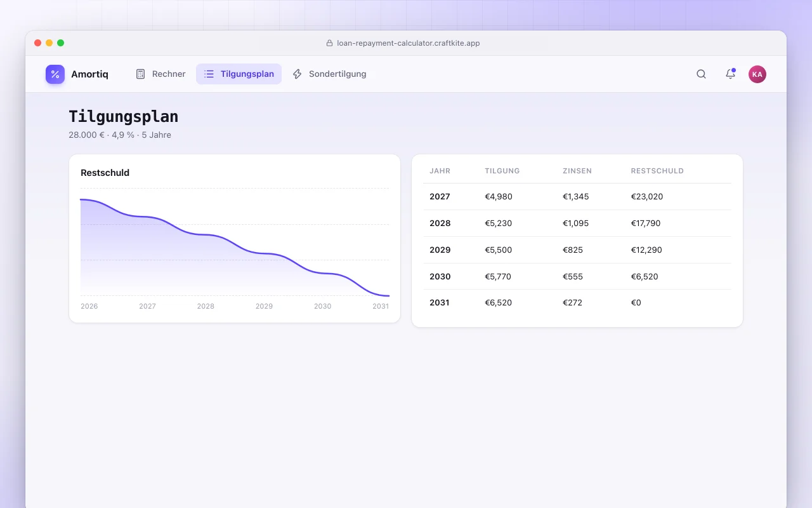Select the 2027 row year cell
The height and width of the screenshot is (508, 812).
[x=440, y=197]
